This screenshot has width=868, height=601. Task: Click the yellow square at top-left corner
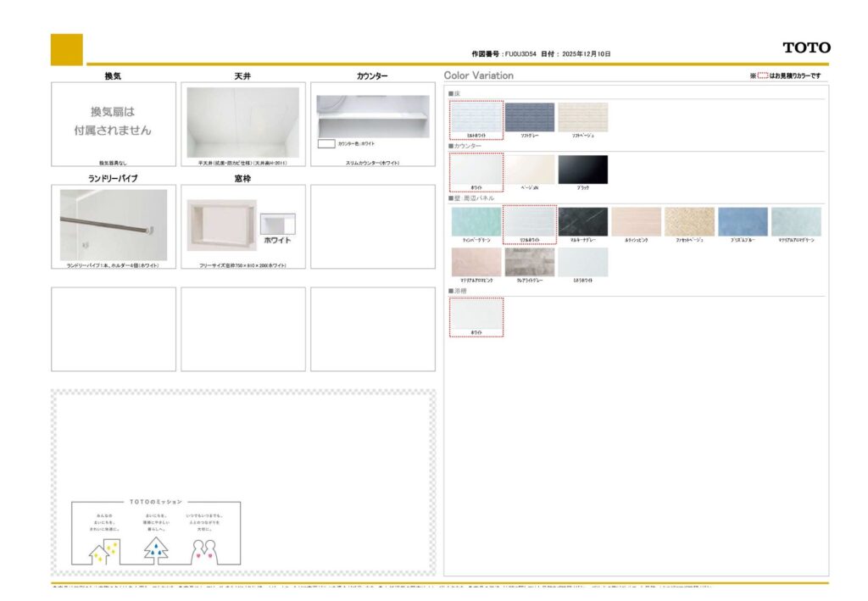(67, 49)
